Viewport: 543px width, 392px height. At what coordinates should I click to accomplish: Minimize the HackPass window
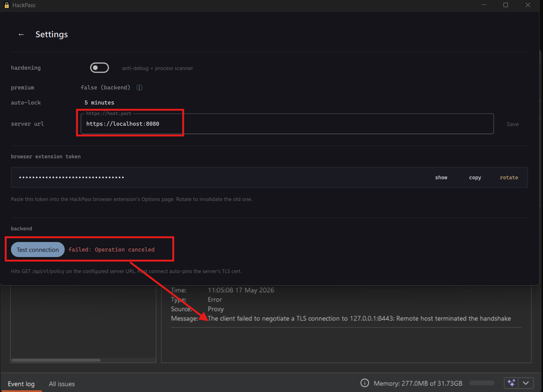click(484, 5)
